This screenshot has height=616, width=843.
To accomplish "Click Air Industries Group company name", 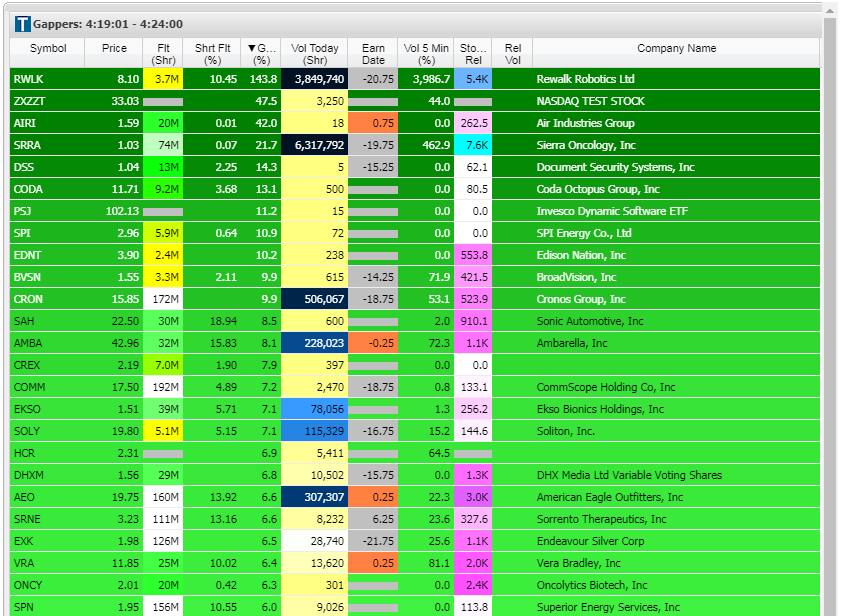I will pyautogui.click(x=585, y=123).
